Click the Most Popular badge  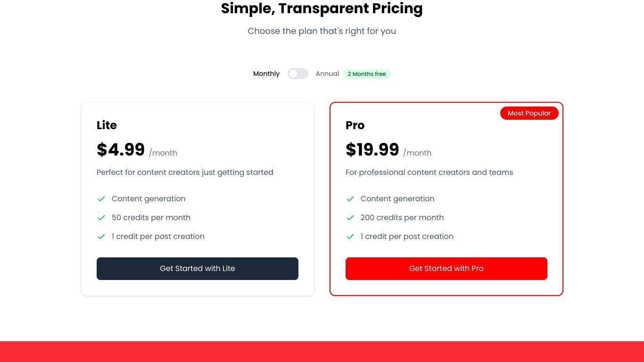[529, 113]
